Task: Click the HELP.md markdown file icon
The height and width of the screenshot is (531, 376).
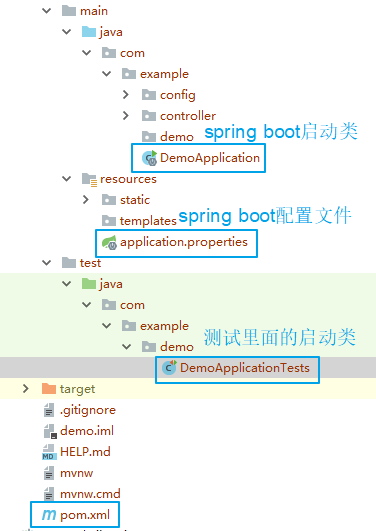Action: coord(49,452)
